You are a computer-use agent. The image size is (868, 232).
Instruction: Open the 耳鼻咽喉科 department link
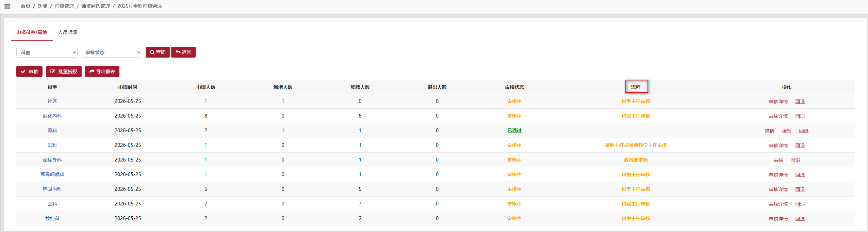[52, 174]
